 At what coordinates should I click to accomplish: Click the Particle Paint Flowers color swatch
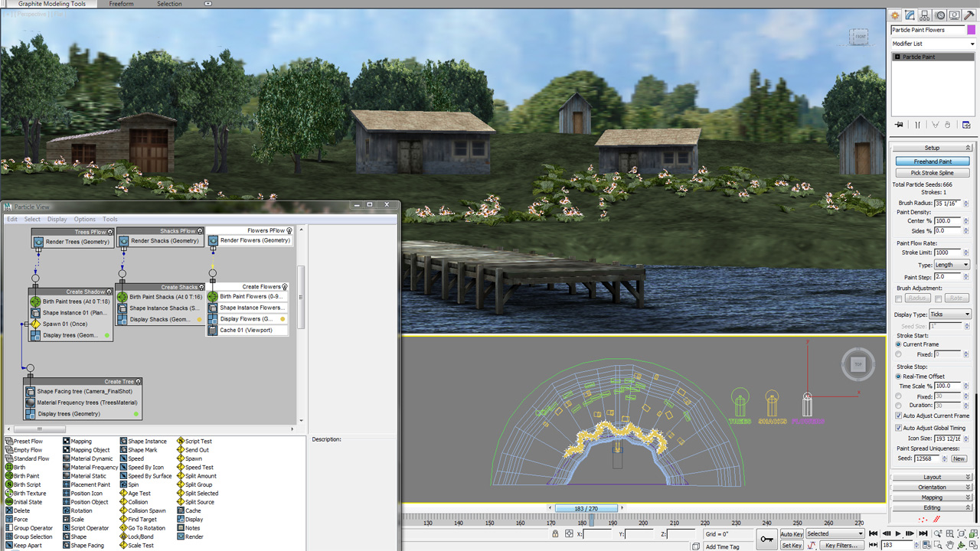(x=972, y=30)
